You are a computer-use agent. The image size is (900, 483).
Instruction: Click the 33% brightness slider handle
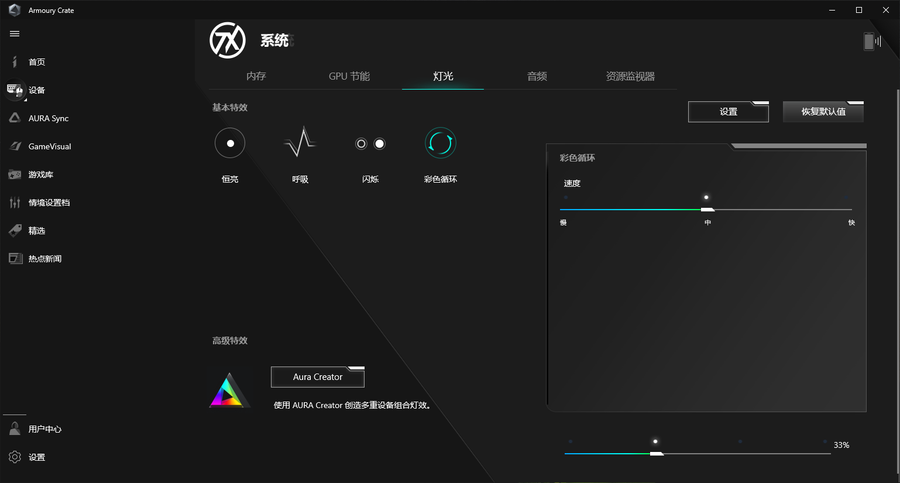tap(656, 454)
